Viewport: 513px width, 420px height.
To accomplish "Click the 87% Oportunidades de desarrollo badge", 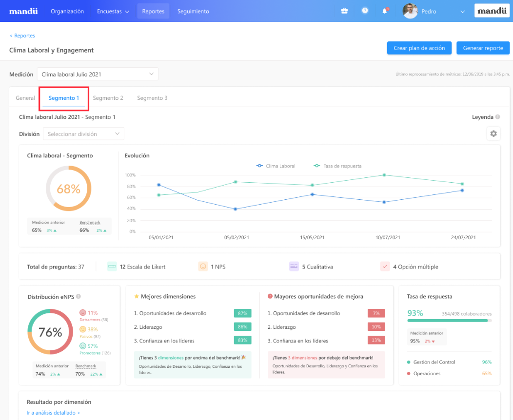I will (242, 313).
